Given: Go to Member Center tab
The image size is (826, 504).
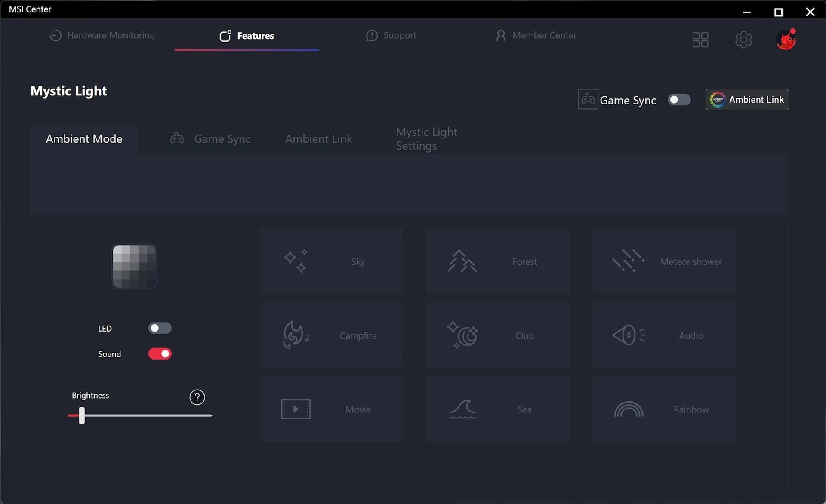Looking at the screenshot, I should 536,35.
